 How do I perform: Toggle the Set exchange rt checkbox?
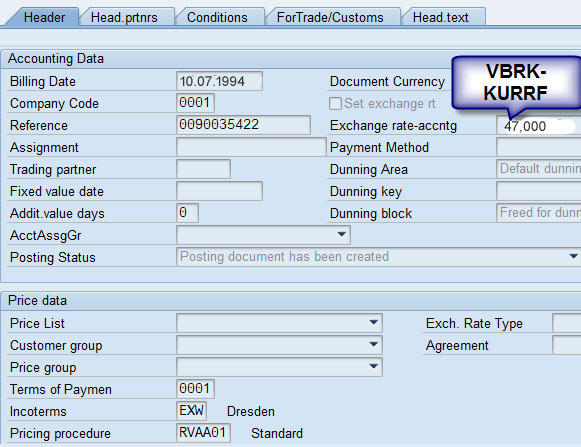(335, 103)
